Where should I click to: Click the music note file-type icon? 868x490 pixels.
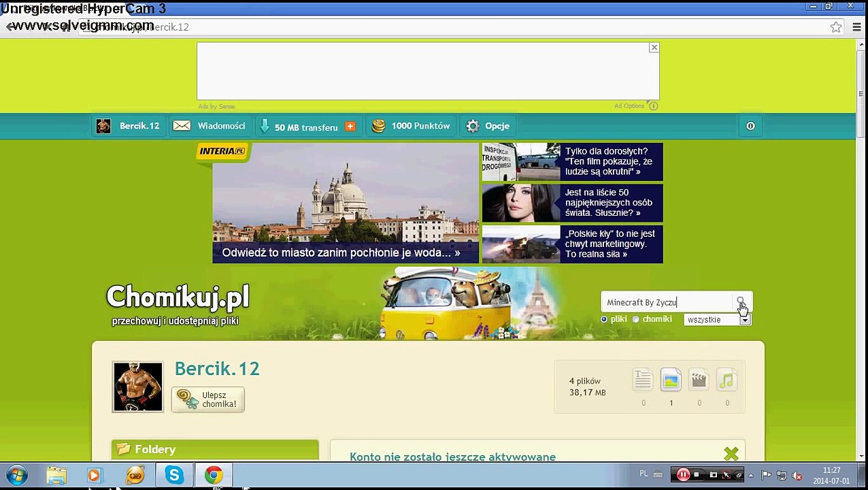click(x=727, y=380)
